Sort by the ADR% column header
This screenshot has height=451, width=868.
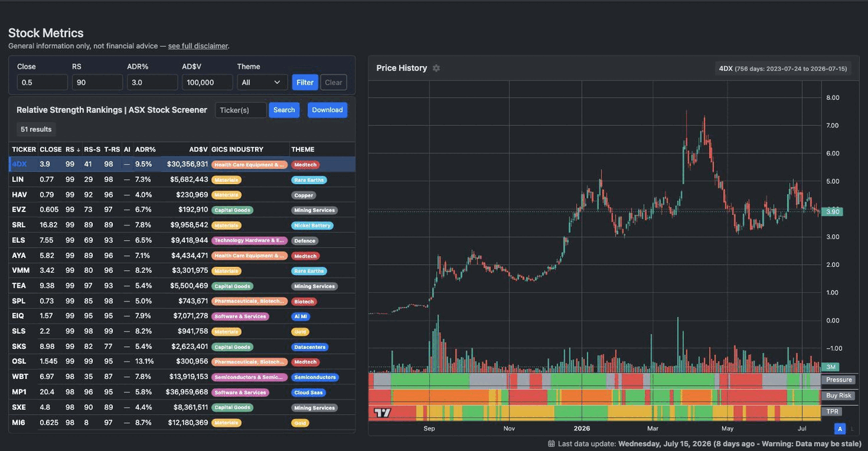145,149
